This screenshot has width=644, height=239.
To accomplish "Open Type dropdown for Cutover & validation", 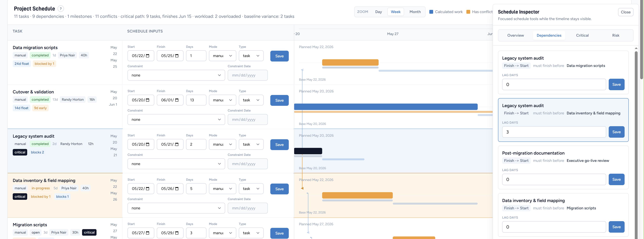I will [x=251, y=100].
